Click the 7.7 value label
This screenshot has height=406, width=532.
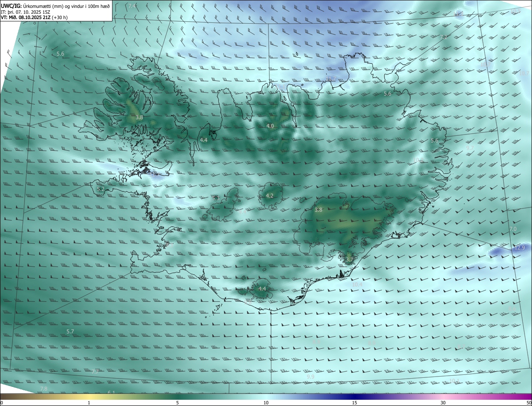(95, 372)
